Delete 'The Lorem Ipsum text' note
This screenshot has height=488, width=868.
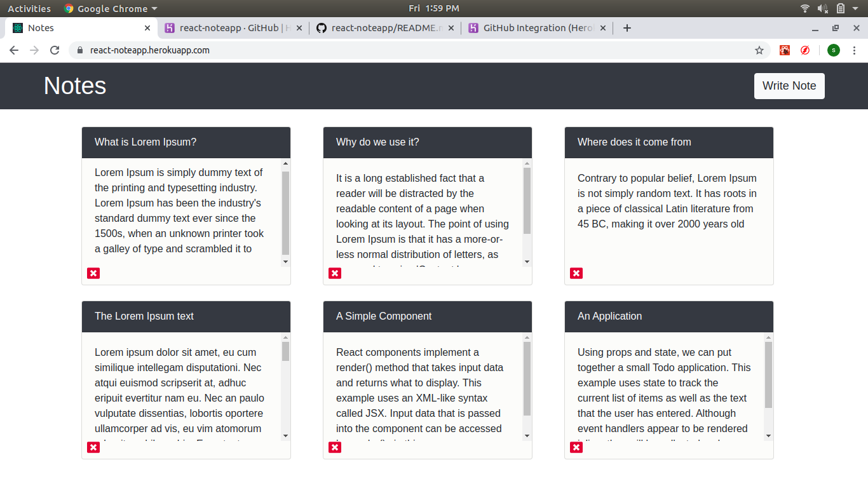(x=93, y=447)
